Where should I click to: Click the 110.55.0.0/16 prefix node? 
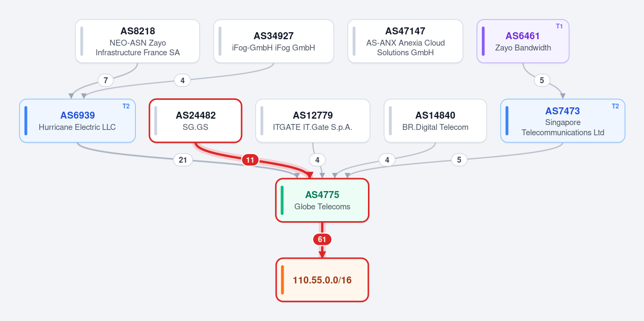pyautogui.click(x=322, y=280)
